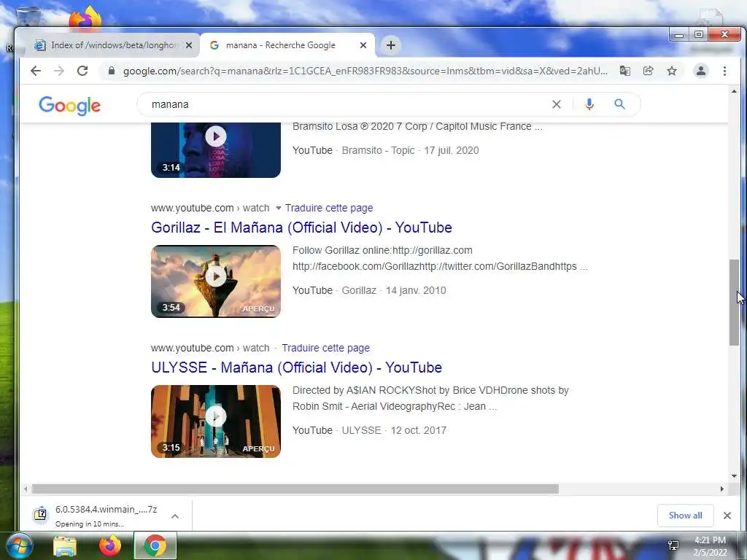
Task: Share this page icon in address bar
Action: (648, 71)
